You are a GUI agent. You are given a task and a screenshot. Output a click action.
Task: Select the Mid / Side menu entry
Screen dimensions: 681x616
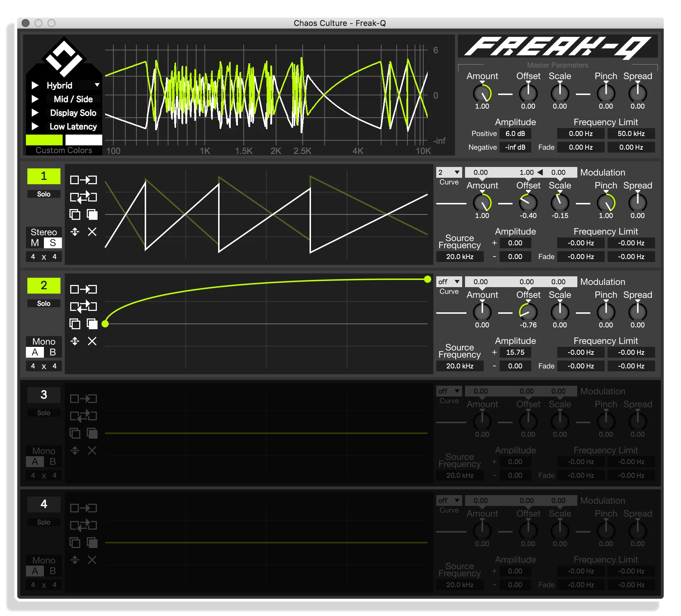click(73, 99)
